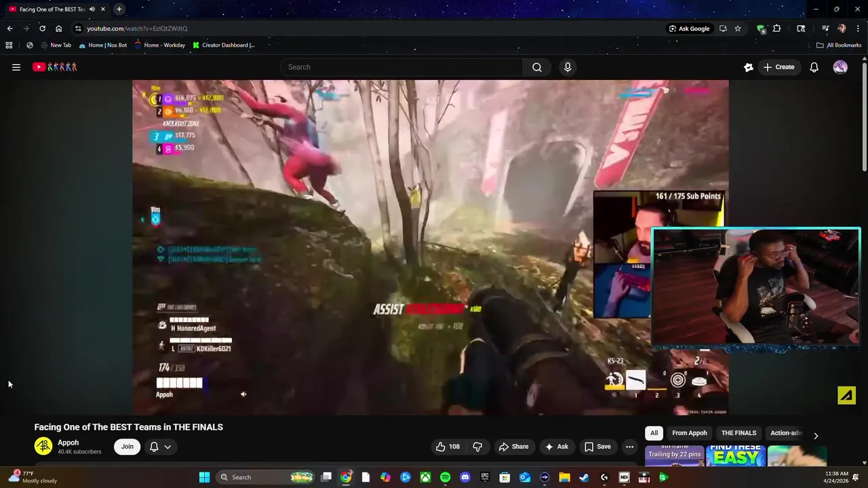Open the media controls icon
868x488 pixels.
(x=825, y=28)
